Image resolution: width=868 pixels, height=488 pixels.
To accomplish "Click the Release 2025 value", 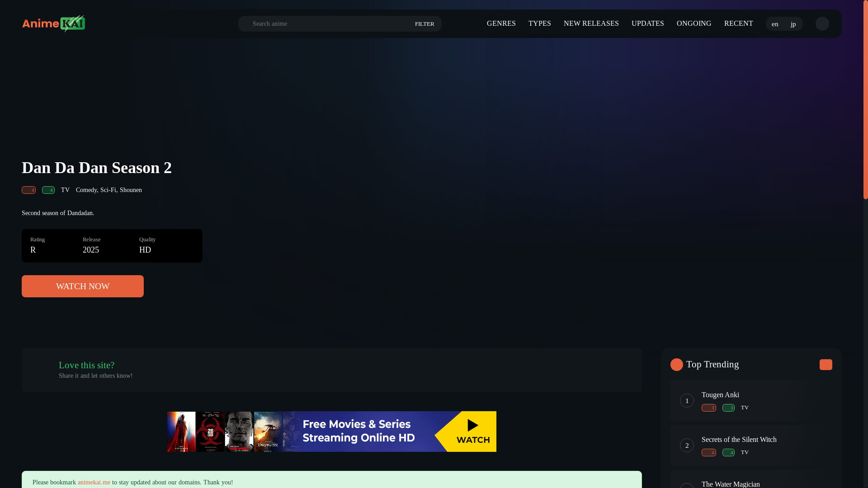I will [91, 250].
